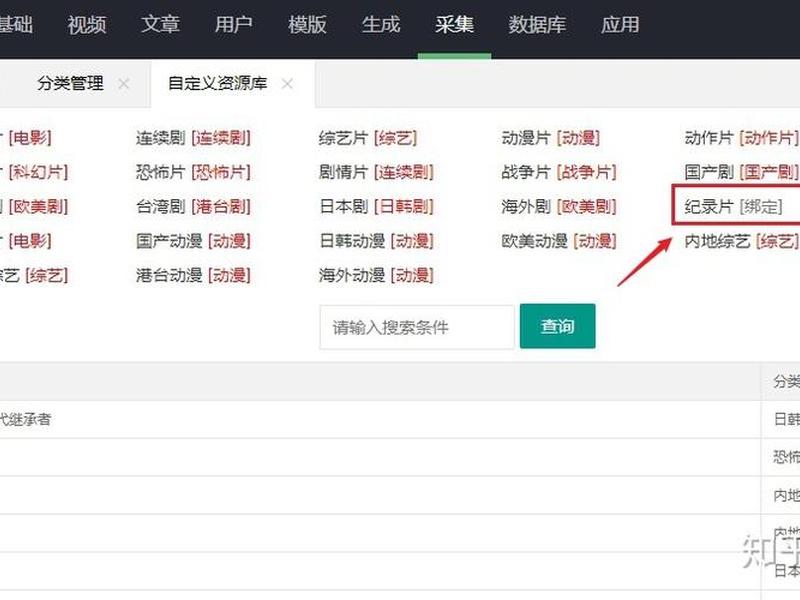Viewport: 800px width, 600px height.
Task: Click 港台动漫 [动漫] category binding
Action: [193, 276]
